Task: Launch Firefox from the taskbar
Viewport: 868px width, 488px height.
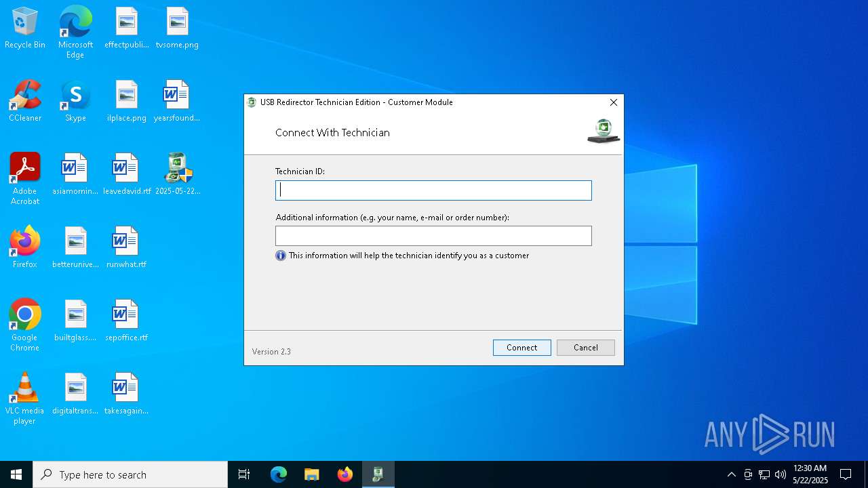Action: coord(345,474)
